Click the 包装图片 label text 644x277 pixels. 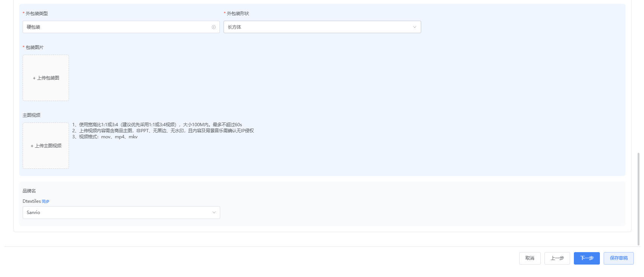tap(35, 47)
